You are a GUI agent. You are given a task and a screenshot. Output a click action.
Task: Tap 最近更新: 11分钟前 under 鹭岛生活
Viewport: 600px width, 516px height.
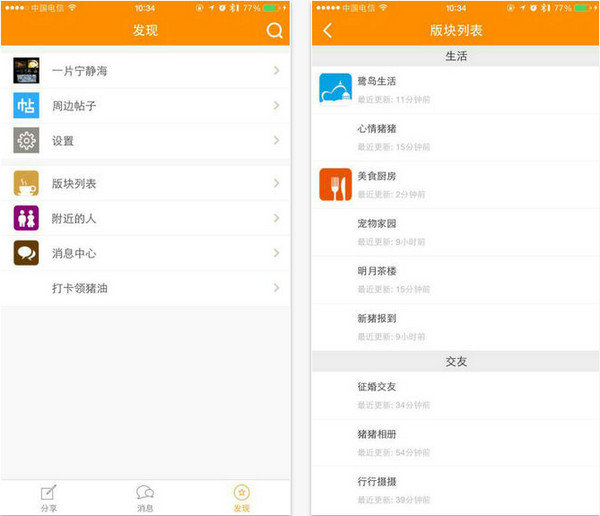point(394,100)
